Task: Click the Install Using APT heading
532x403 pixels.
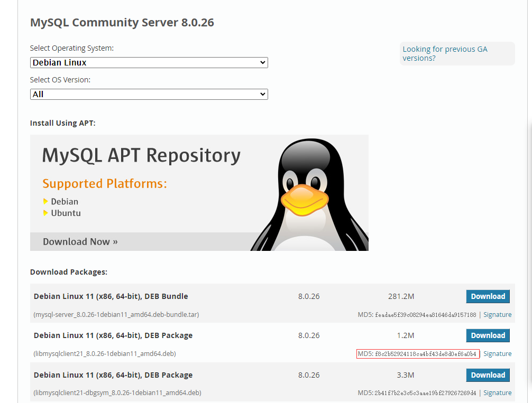Action: [63, 123]
